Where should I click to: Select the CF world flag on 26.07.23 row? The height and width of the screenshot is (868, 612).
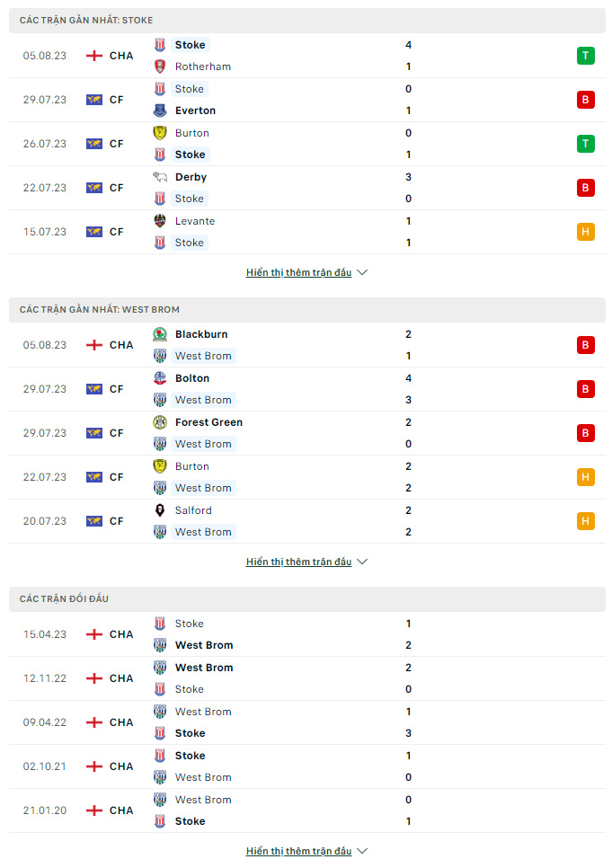tap(94, 144)
